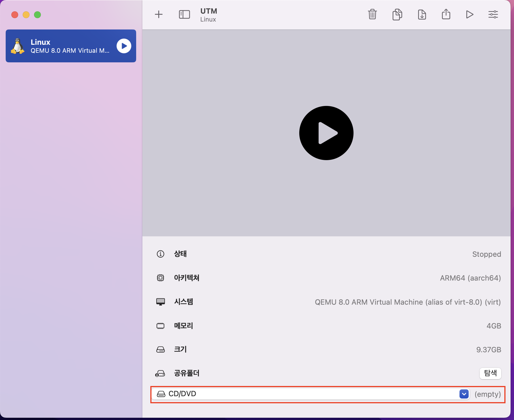Share the VM with the share icon

click(x=446, y=14)
